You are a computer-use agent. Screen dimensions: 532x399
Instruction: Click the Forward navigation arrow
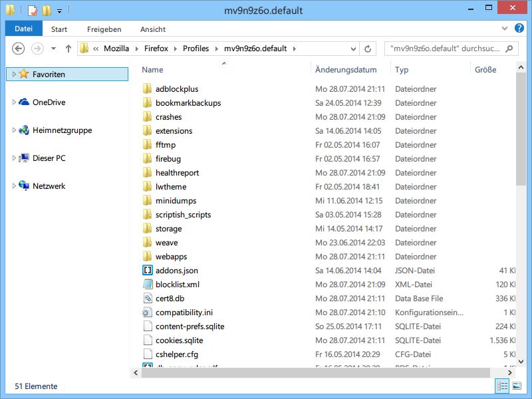37,49
